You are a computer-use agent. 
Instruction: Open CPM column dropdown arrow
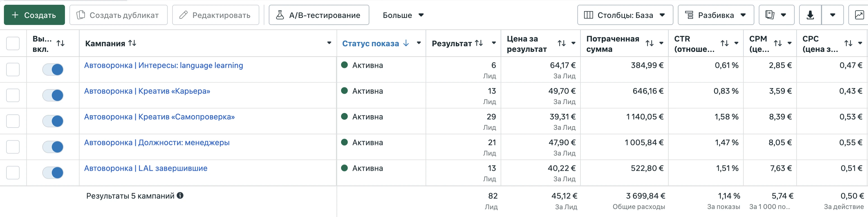tap(789, 43)
